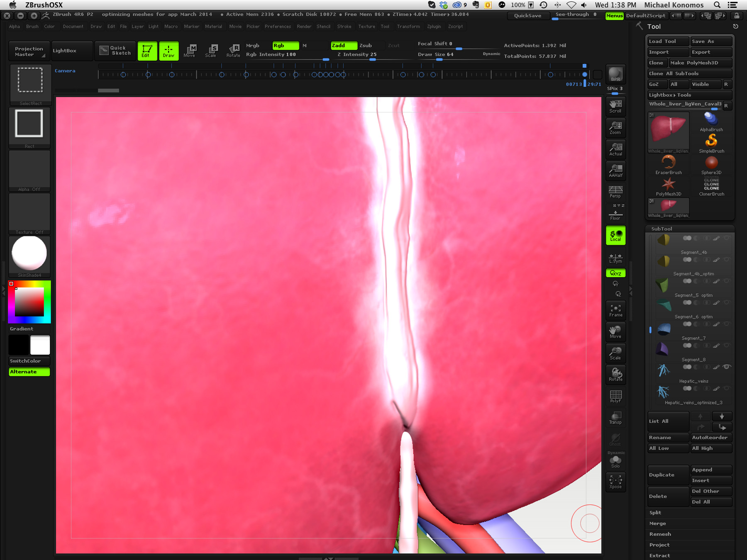Select the EraserBrush tool
The image size is (747, 560).
coord(668,165)
